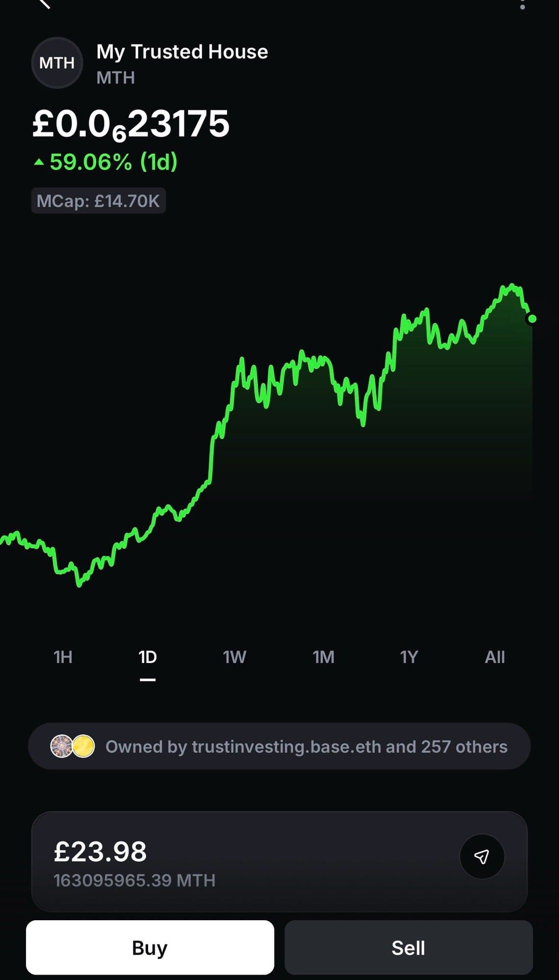559x980 pixels.
Task: Select the 1D chart timeframe
Action: click(148, 657)
